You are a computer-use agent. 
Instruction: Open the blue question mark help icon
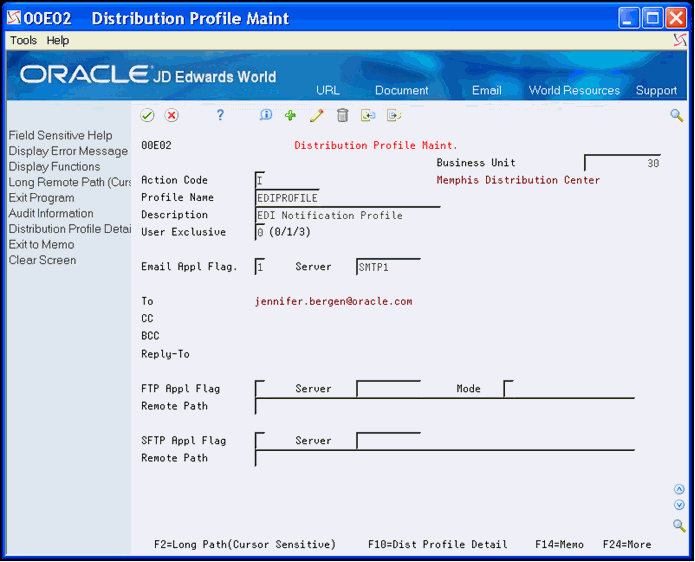click(x=220, y=115)
